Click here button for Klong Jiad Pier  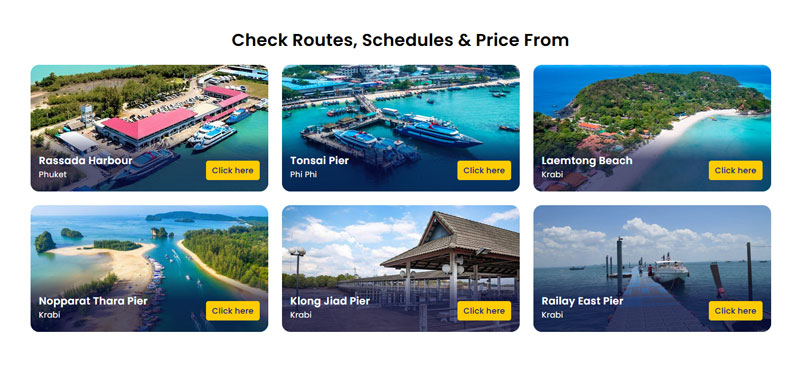(484, 311)
